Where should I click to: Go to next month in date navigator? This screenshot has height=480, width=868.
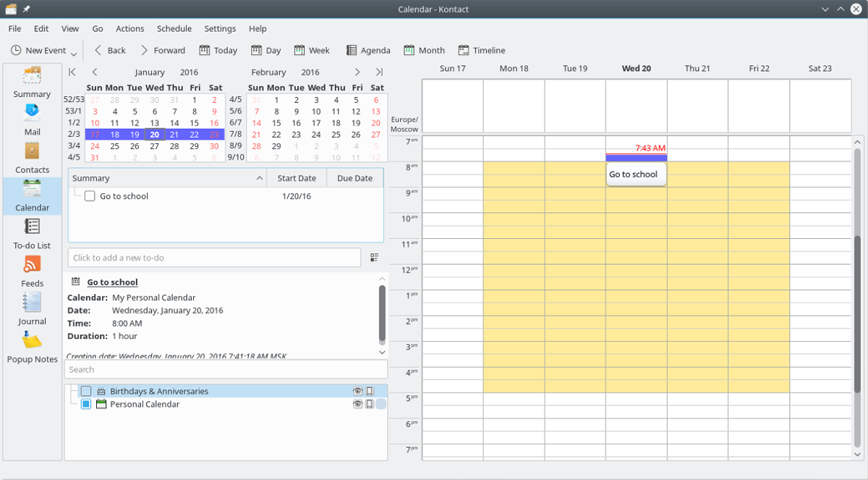click(x=357, y=72)
